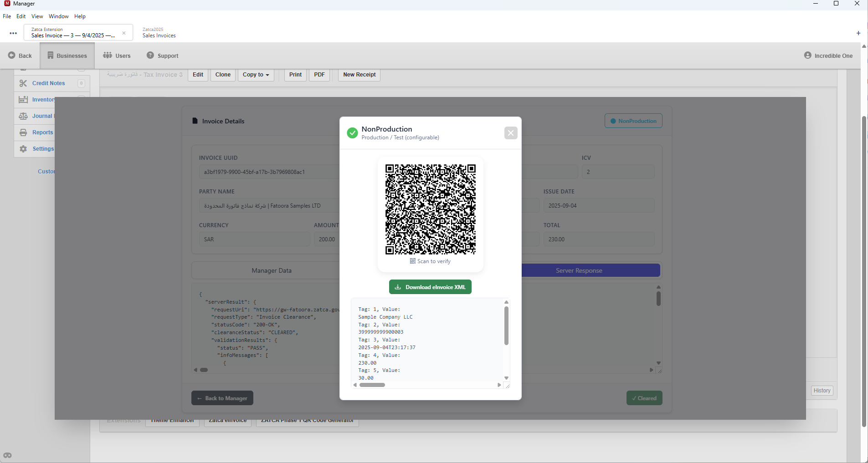This screenshot has width=868, height=463.
Task: Close the NonProduction QR dialog
Action: [x=511, y=133]
